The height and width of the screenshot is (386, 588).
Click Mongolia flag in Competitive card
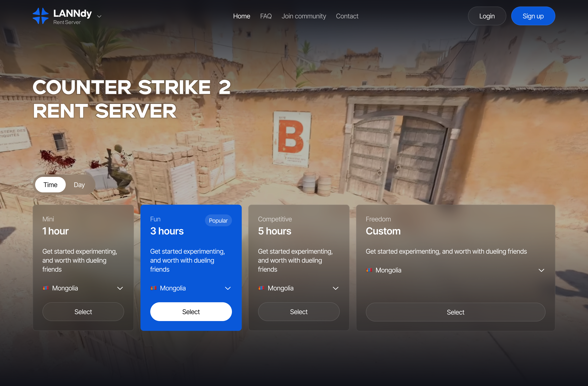pos(261,288)
